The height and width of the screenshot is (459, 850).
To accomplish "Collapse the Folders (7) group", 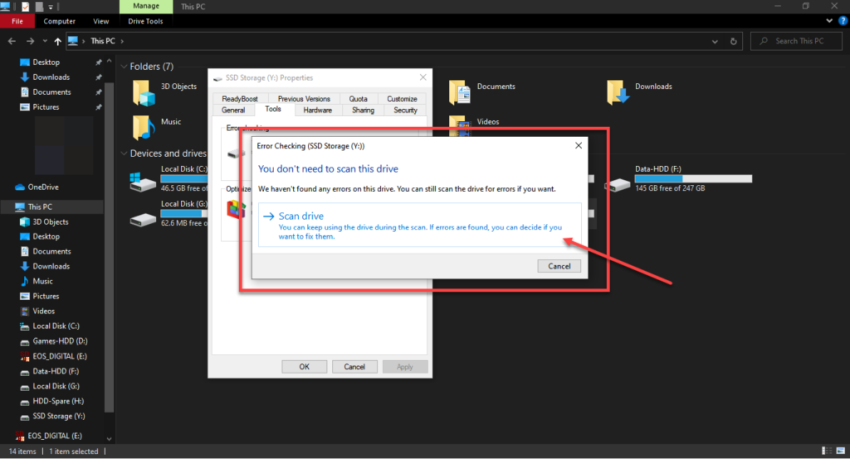I will tap(124, 66).
